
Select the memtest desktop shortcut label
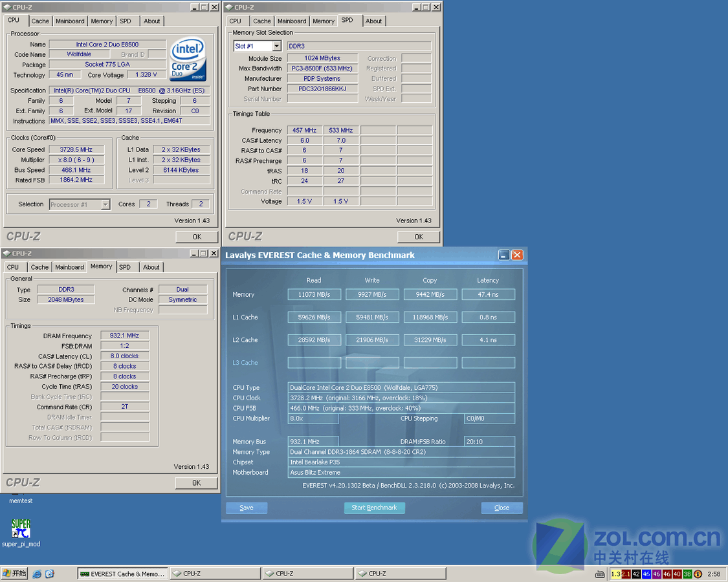(21, 501)
